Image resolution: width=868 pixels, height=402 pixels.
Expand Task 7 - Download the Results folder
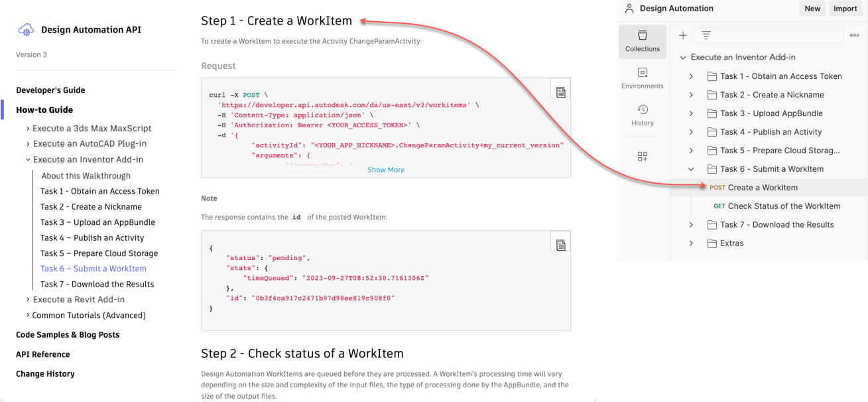tap(691, 225)
